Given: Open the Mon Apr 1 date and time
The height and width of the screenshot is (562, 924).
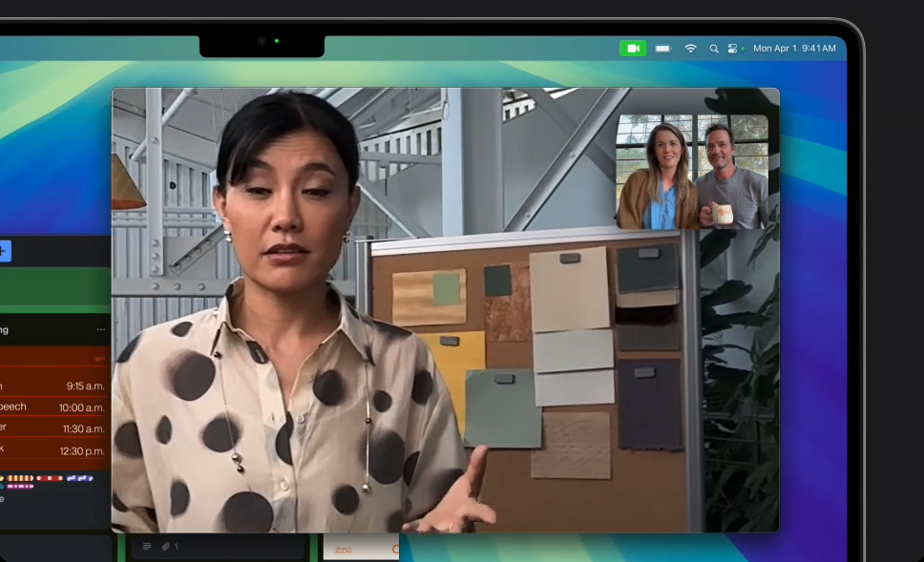Looking at the screenshot, I should pyautogui.click(x=794, y=48).
